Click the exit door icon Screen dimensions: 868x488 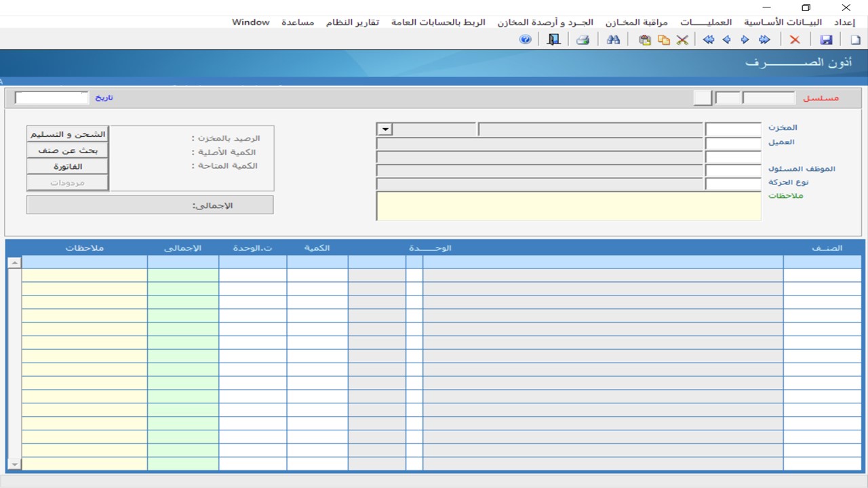554,40
